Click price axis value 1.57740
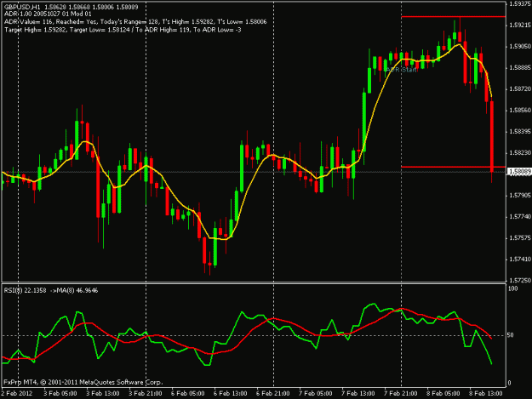 pos(520,217)
